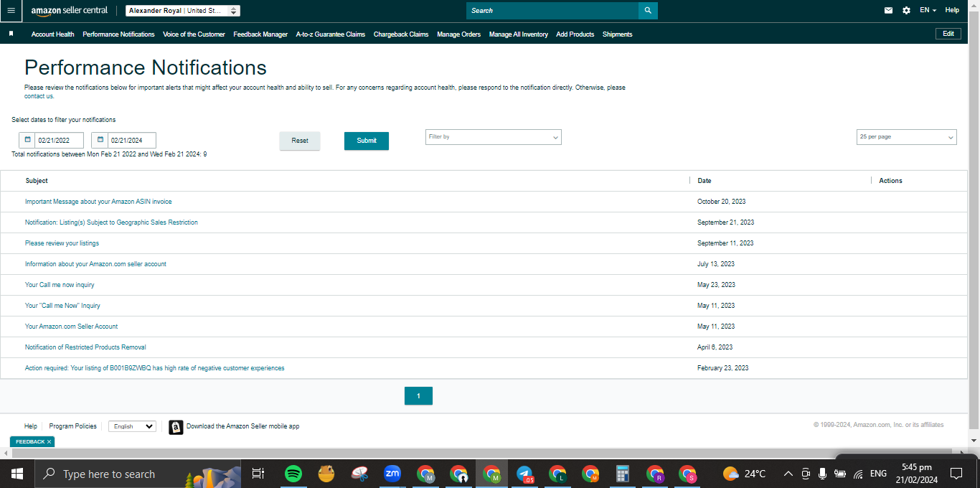The image size is (980, 488).
Task: Open Task View on the taskbar
Action: click(258, 474)
